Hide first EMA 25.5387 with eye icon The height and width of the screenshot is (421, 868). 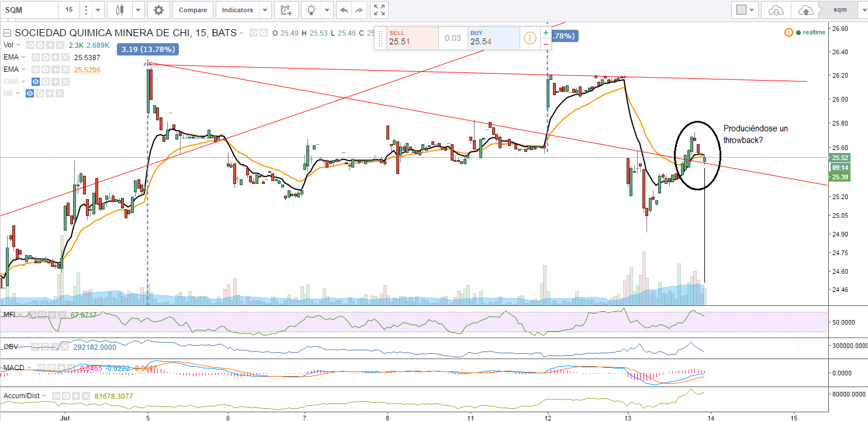[36, 57]
